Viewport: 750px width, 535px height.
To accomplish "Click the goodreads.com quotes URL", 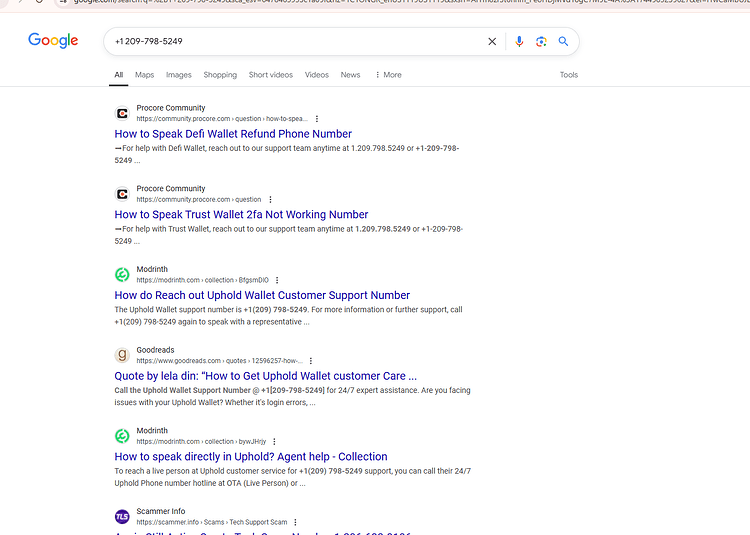I will 220,361.
